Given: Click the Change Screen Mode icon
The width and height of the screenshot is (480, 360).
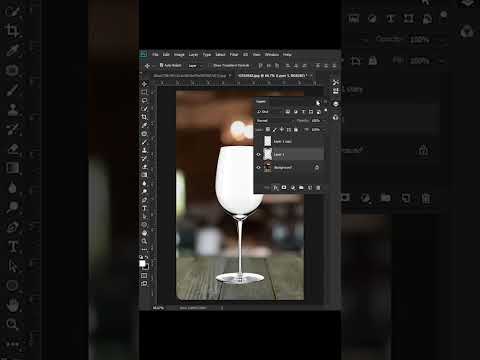Looking at the screenshot, I should click(144, 284).
